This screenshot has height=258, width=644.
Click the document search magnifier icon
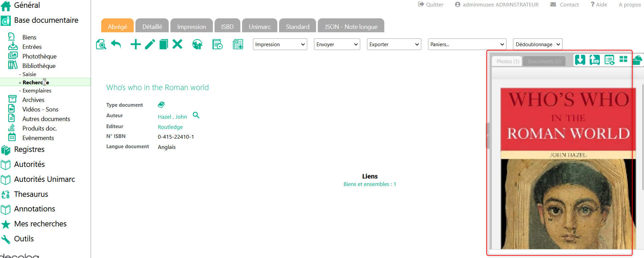coord(101,44)
